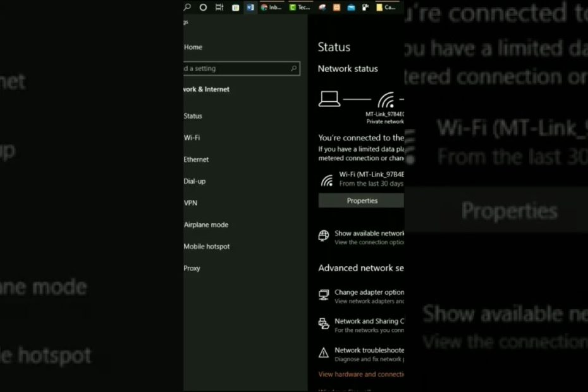Open the Proxy settings page

click(192, 268)
